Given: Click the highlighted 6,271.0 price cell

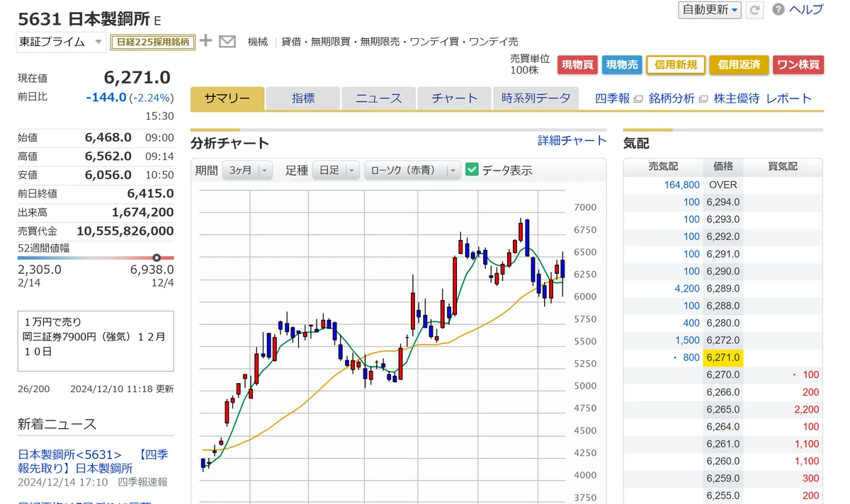Looking at the screenshot, I should 722,357.
